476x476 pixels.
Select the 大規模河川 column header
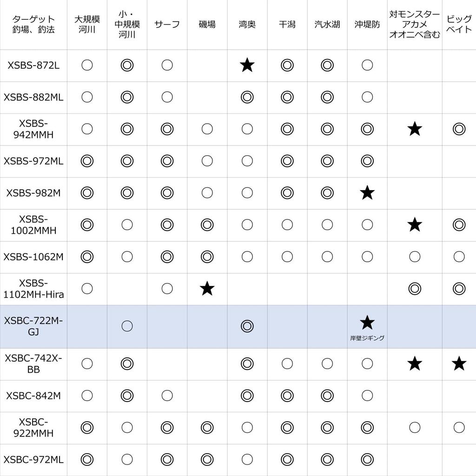click(87, 24)
